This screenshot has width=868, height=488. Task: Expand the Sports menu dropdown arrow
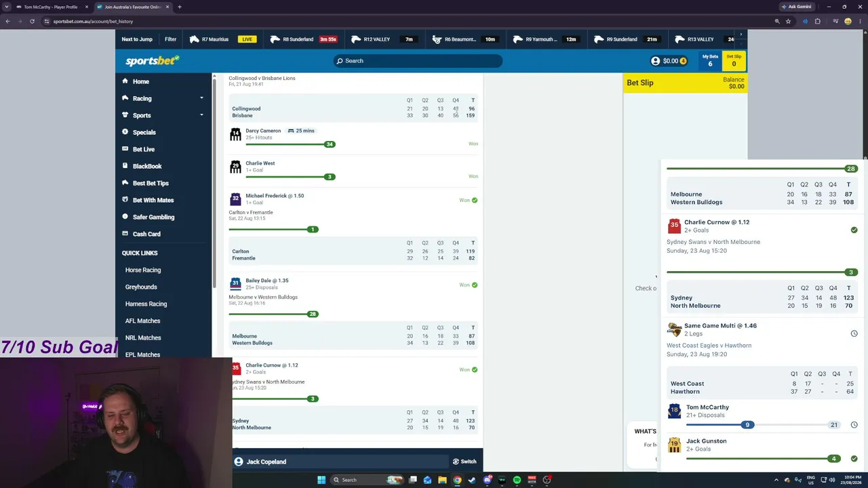201,115
